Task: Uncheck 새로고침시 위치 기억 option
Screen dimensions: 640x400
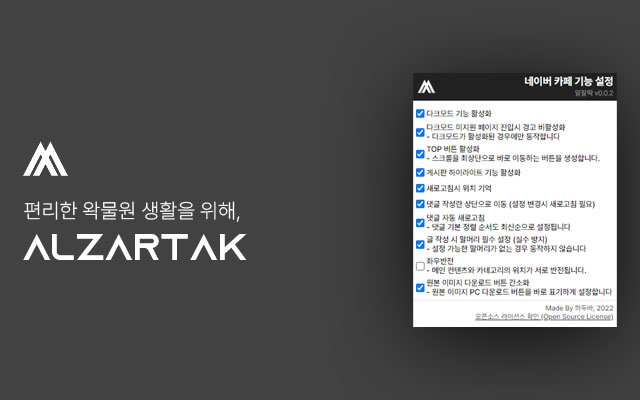Action: tap(420, 188)
